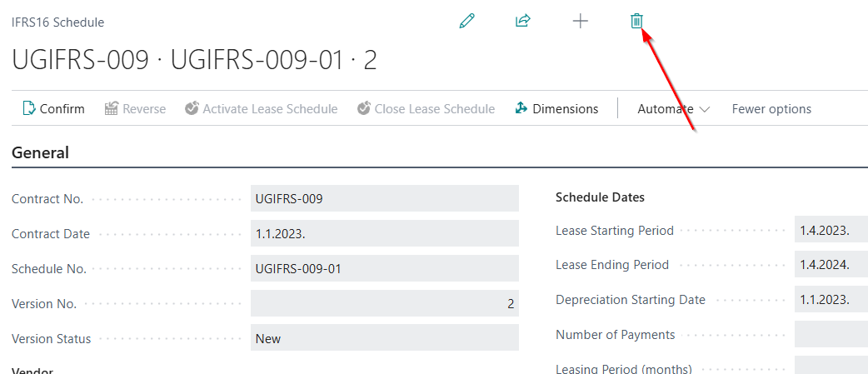Collapse the General section header
This screenshot has width=868, height=374.
click(x=41, y=152)
